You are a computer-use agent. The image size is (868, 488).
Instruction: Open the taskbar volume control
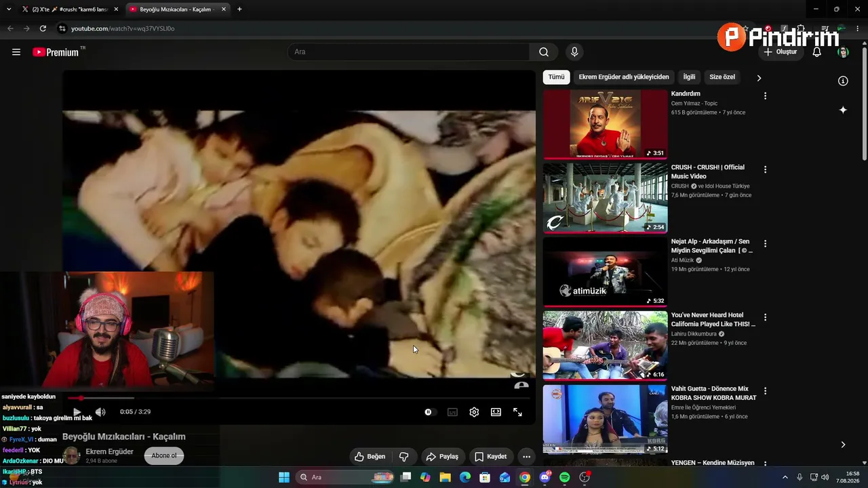pos(825,477)
